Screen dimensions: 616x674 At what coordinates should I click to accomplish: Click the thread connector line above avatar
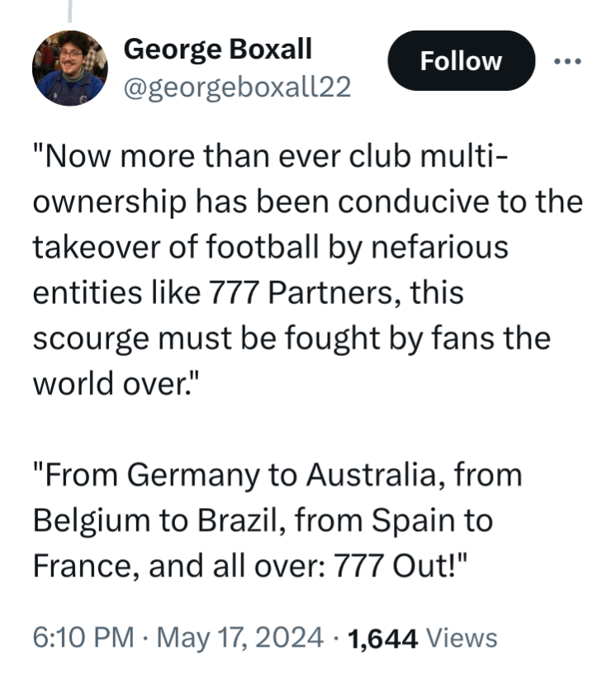(69, 11)
